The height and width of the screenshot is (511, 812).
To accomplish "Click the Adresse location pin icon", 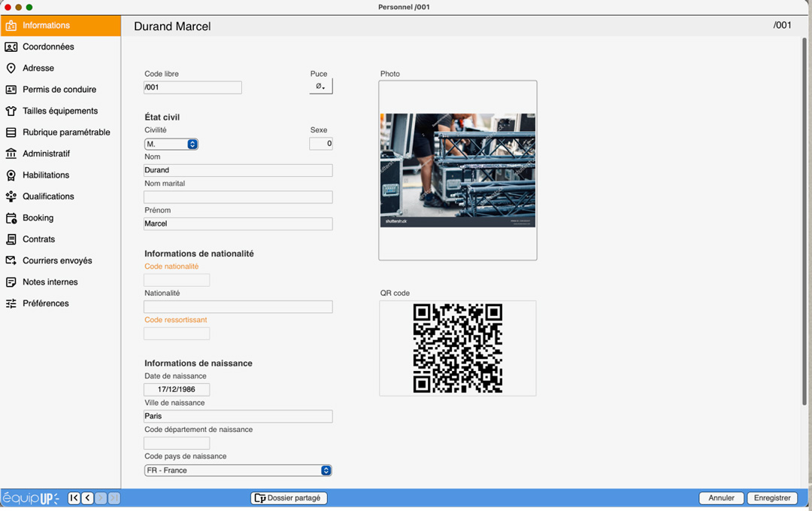I will pos(11,68).
